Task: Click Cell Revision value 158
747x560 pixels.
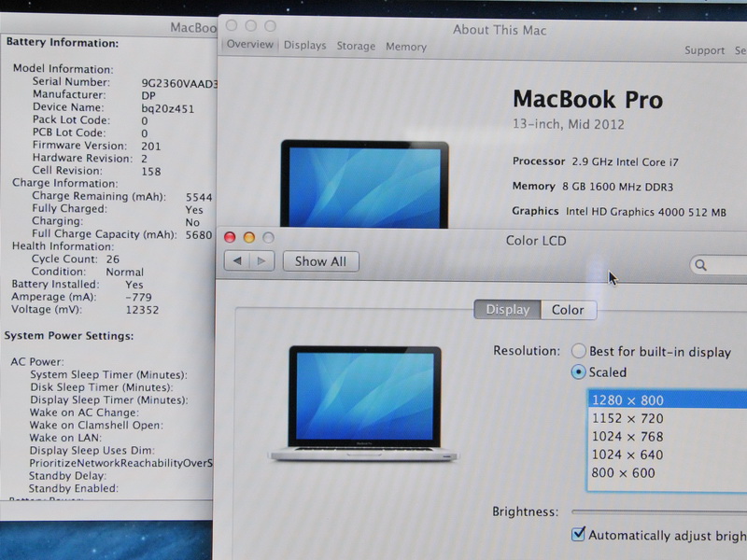Action: click(x=151, y=172)
